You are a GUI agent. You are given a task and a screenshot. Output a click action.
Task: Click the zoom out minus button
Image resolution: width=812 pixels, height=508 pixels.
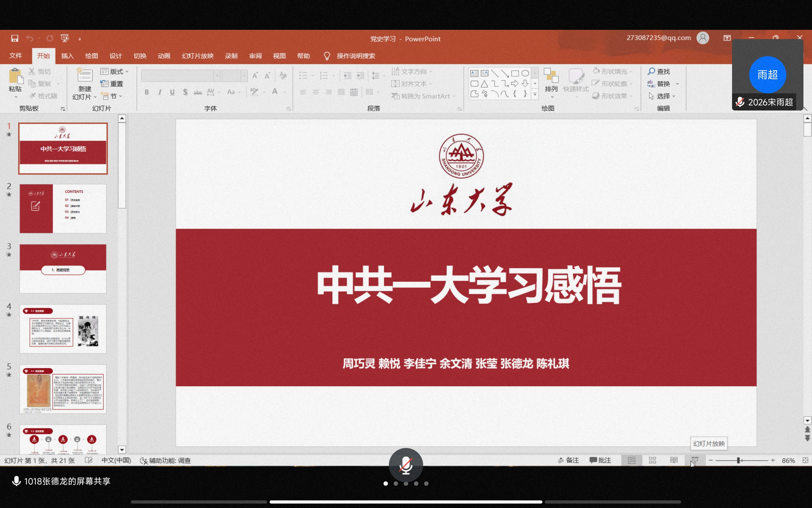point(711,460)
